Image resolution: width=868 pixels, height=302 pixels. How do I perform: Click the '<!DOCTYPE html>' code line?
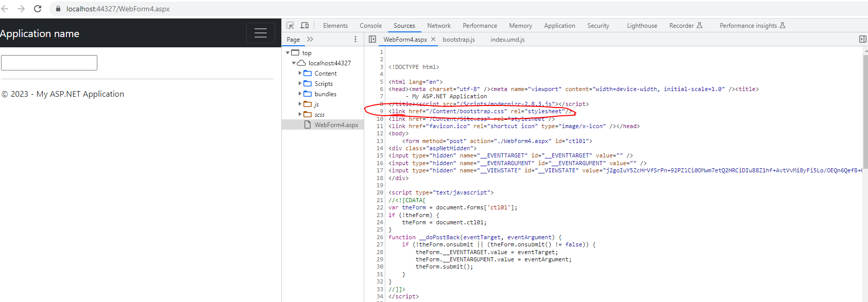[414, 67]
